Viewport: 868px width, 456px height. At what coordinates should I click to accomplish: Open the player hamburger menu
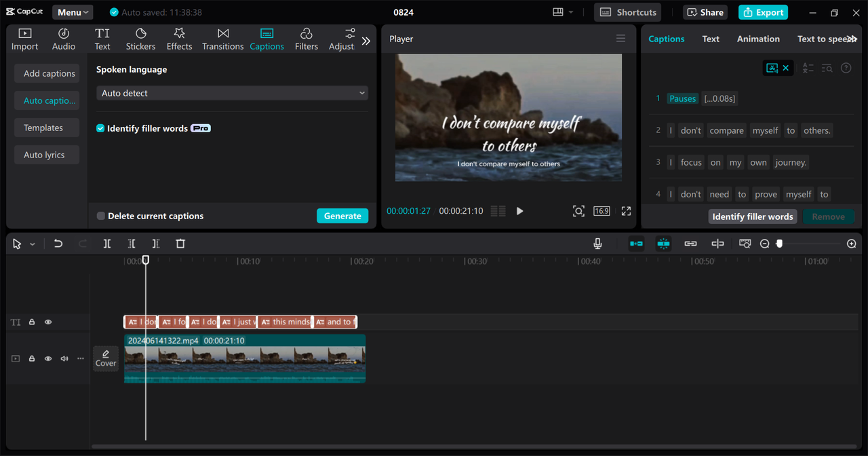coord(620,39)
